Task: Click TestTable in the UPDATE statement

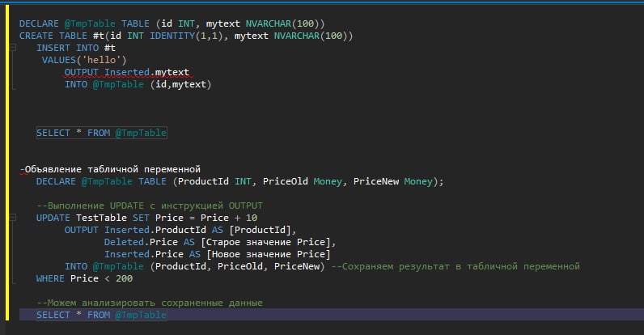Action: pos(101,218)
